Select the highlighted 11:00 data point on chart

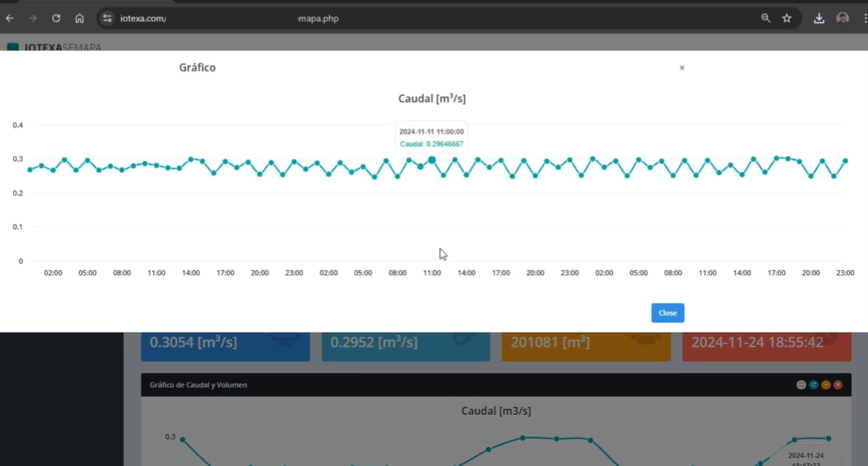[432, 161]
